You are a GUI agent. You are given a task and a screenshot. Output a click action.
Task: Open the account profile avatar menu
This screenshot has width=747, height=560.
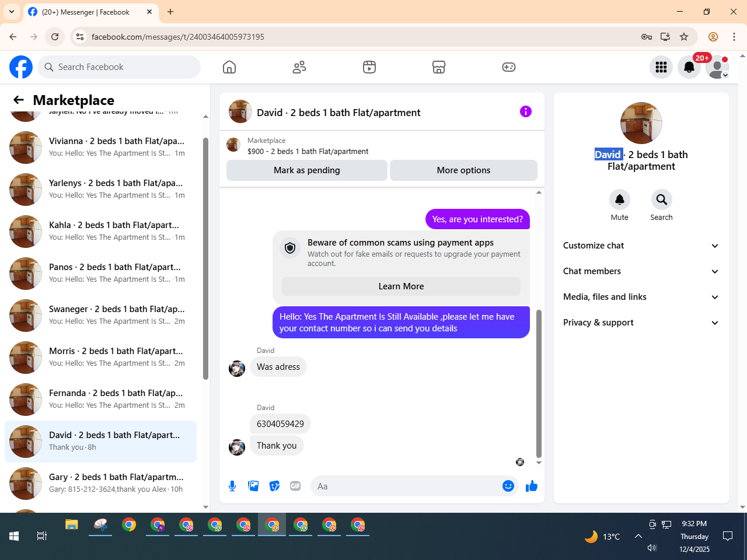pyautogui.click(x=717, y=67)
